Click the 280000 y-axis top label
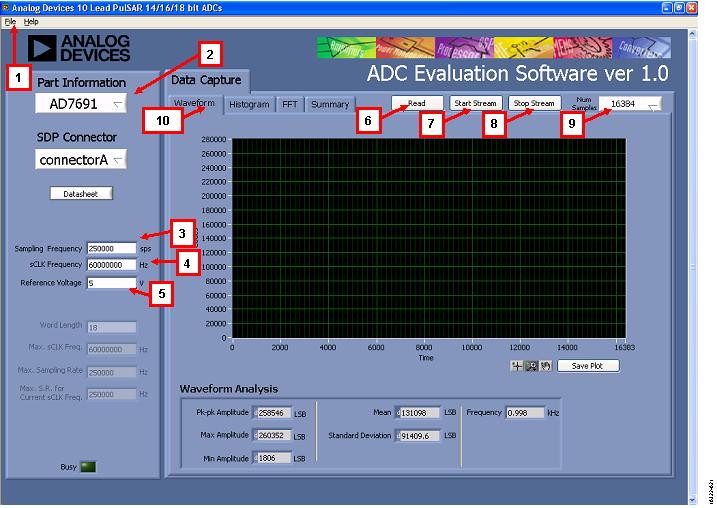 point(214,139)
